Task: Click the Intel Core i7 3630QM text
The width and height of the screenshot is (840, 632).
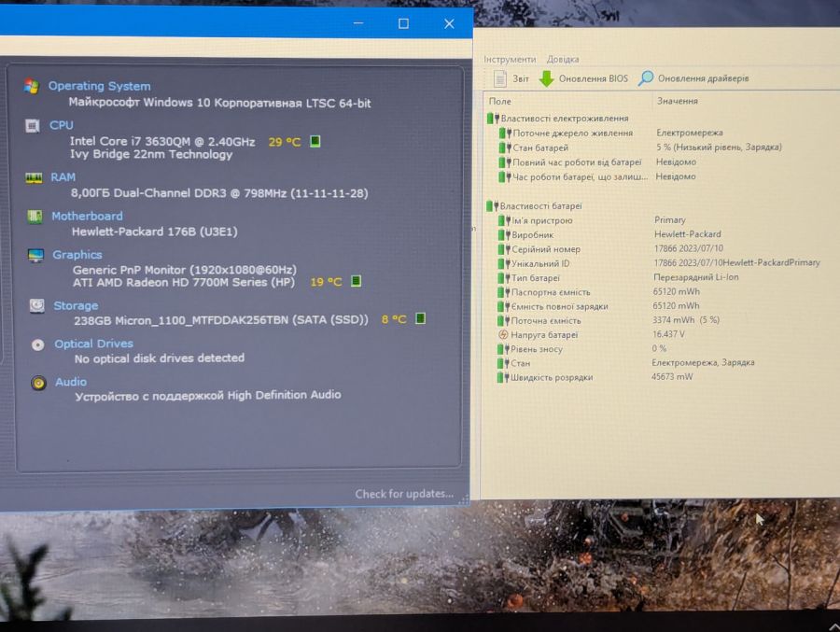Action: [162, 142]
